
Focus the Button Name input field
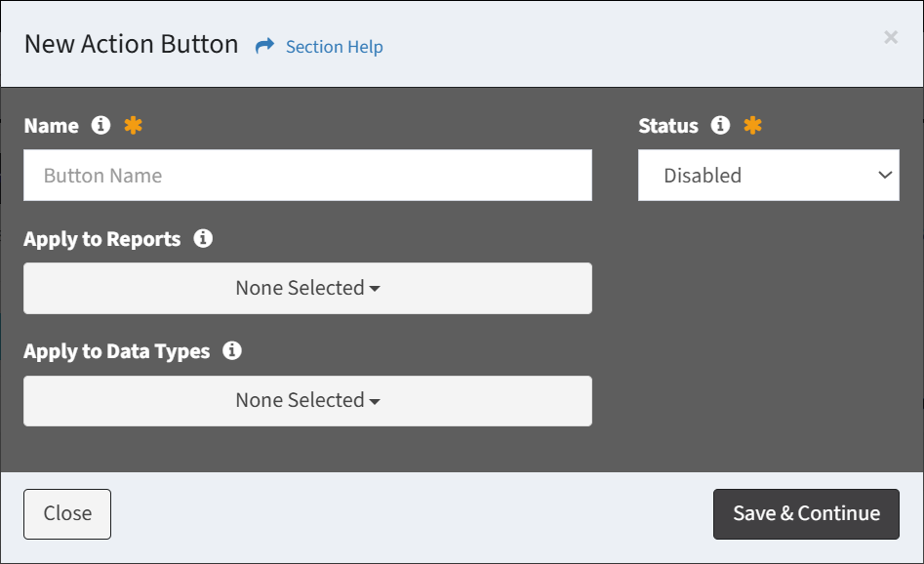(x=307, y=175)
